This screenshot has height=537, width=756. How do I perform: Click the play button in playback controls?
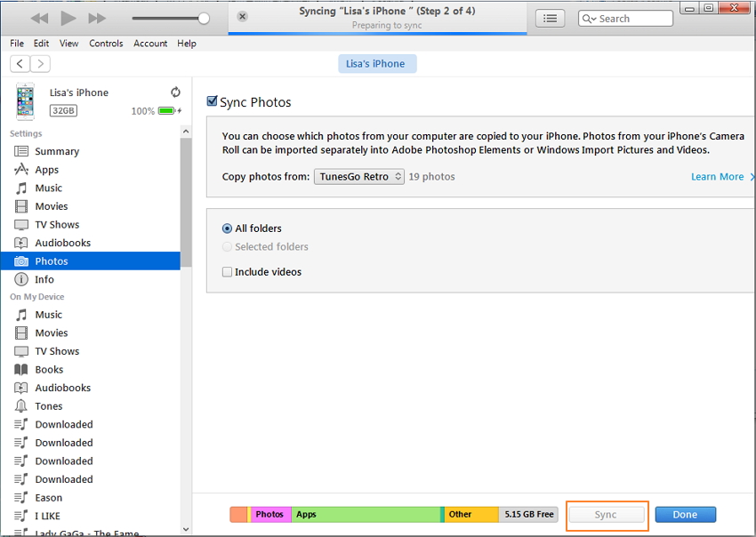point(68,18)
